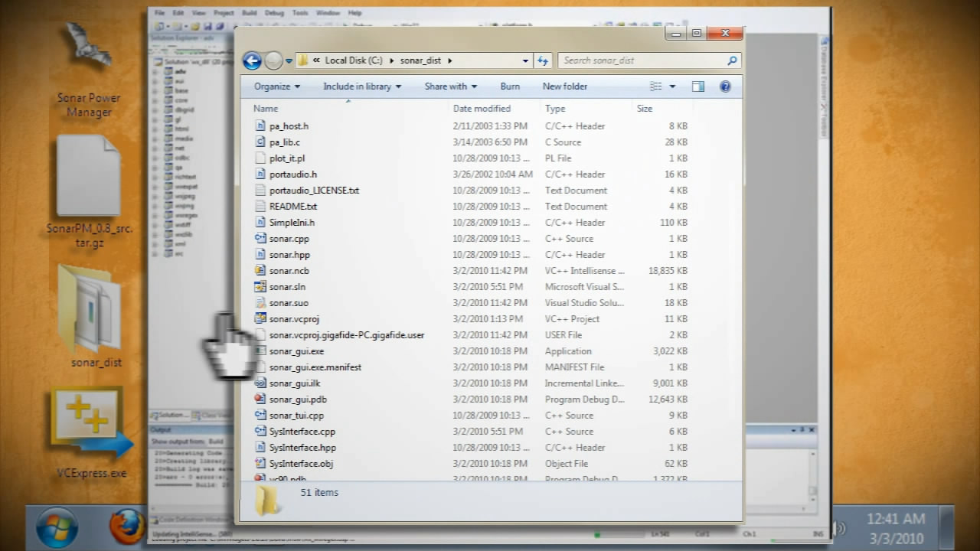980x551 pixels.
Task: Select the Sonar Power Manager desktop icon
Action: click(x=89, y=70)
